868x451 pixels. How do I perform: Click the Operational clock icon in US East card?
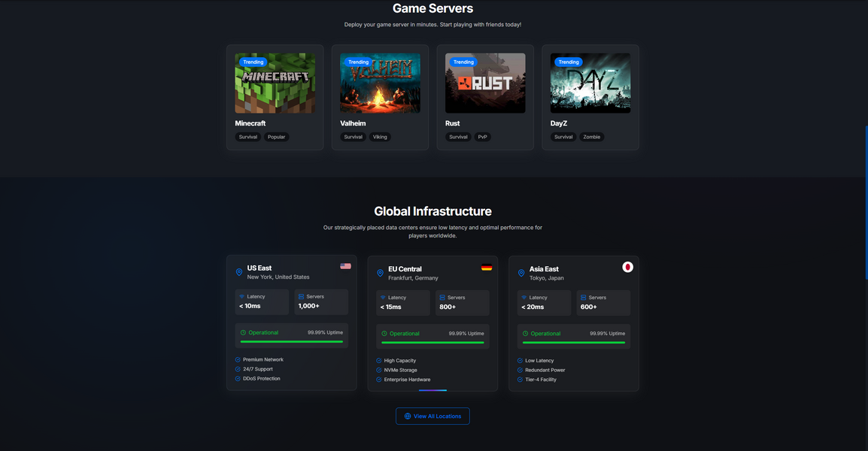243,332
